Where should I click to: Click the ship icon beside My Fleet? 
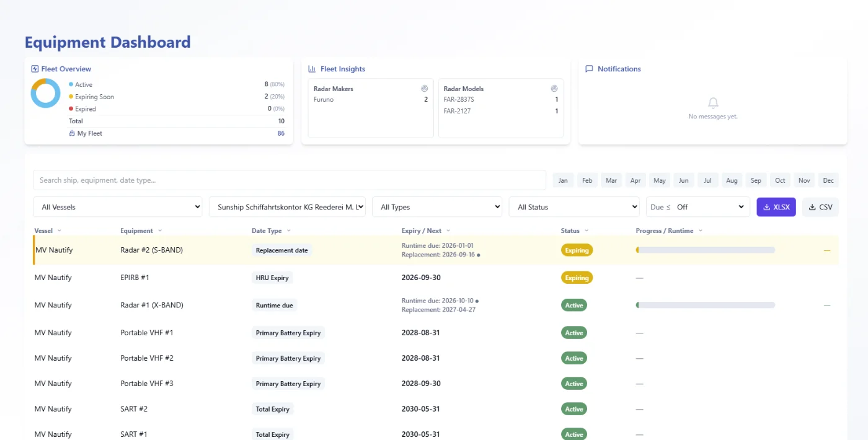72,133
